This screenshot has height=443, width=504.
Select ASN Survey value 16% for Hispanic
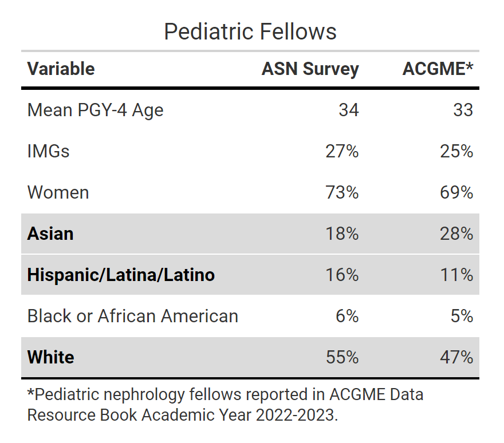click(342, 275)
